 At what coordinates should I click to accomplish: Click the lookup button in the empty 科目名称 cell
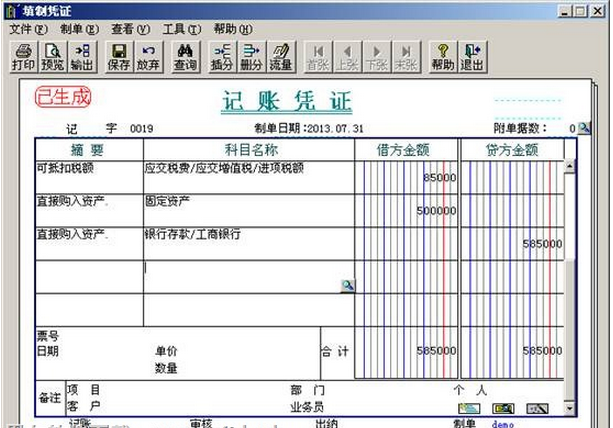(347, 286)
